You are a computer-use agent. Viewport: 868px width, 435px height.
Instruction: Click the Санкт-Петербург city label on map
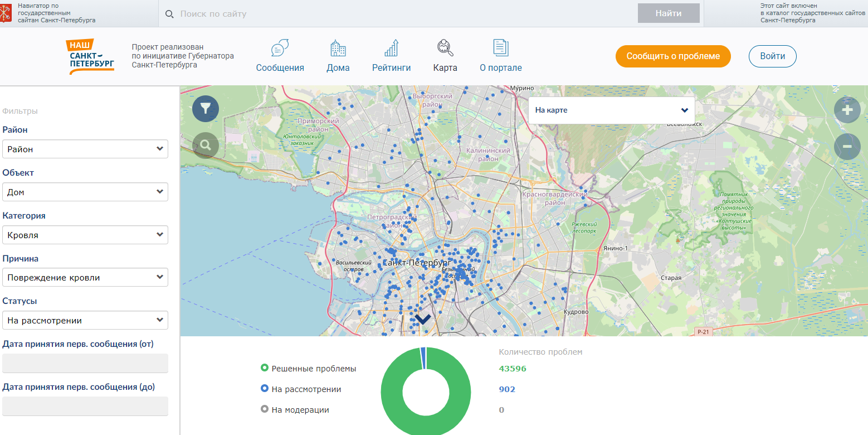(417, 263)
